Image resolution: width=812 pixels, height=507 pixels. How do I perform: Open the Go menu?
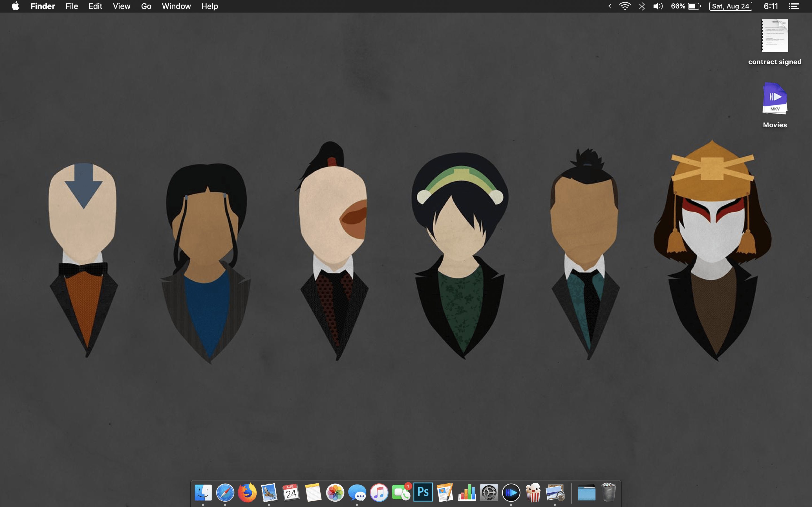[x=146, y=6]
